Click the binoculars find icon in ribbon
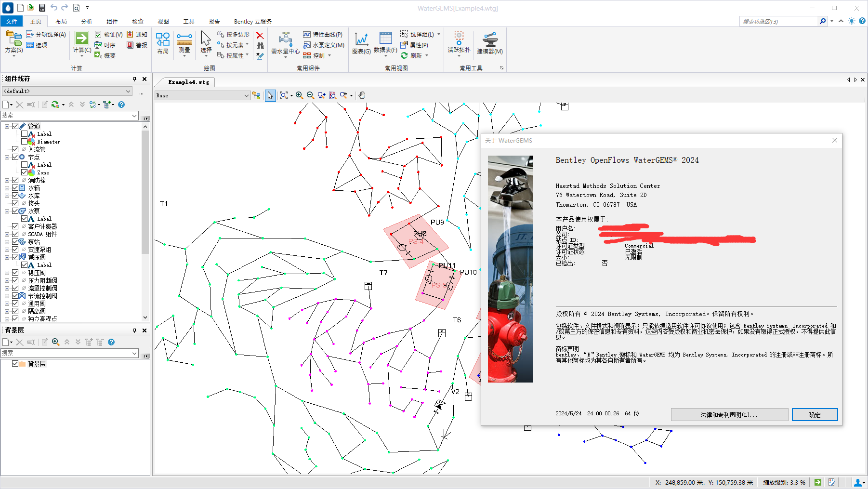Viewport: 868px width, 489px height. (x=260, y=45)
